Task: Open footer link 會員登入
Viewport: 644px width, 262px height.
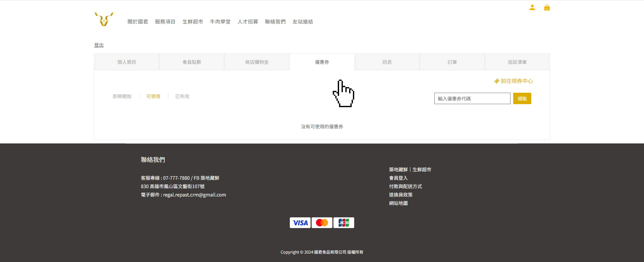Action: (398, 178)
